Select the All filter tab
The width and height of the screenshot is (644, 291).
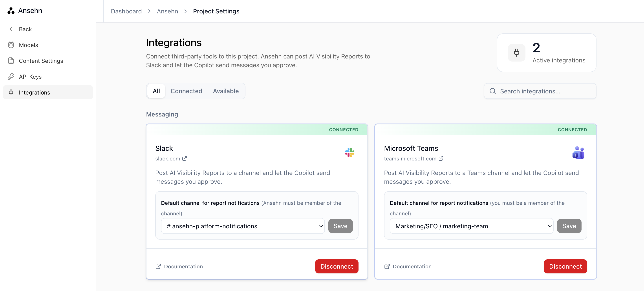[156, 91]
